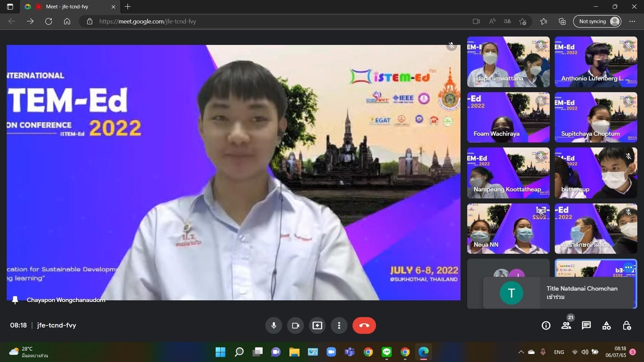View site information lock icon
The height and width of the screenshot is (362, 644).
point(90,21)
